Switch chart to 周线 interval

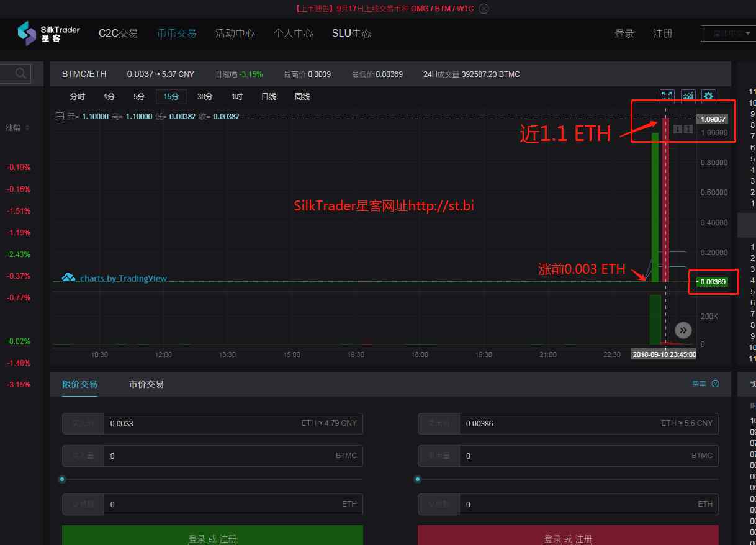(x=302, y=97)
